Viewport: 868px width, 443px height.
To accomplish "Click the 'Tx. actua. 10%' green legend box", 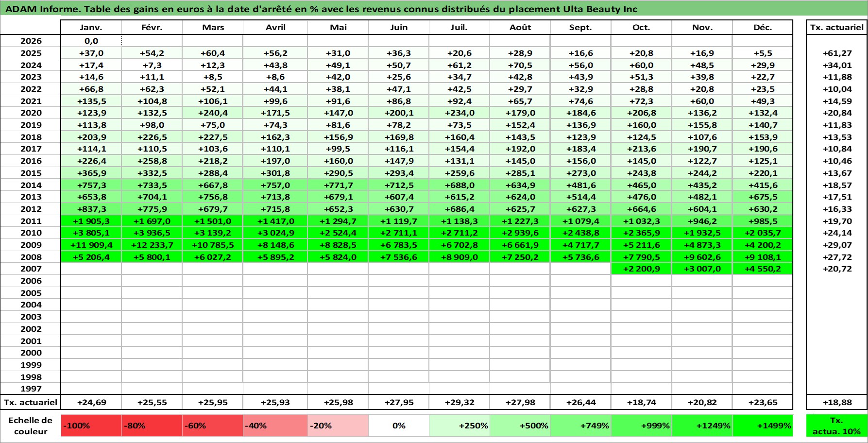I will tap(836, 426).
